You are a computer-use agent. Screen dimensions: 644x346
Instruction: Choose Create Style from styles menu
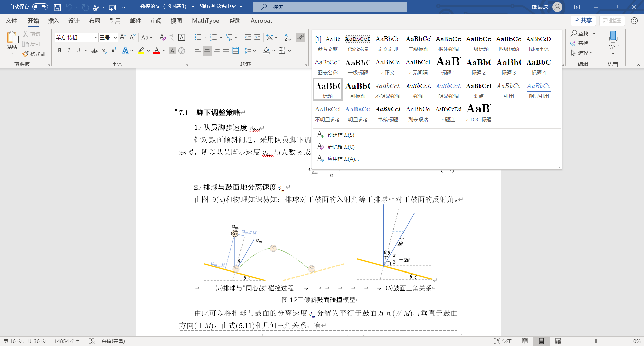click(x=340, y=135)
